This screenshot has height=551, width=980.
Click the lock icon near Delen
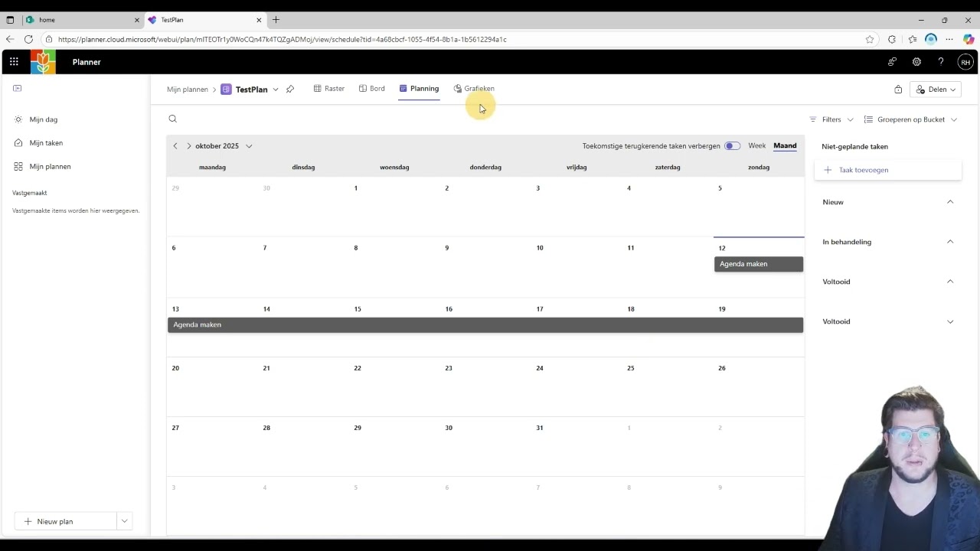click(898, 90)
